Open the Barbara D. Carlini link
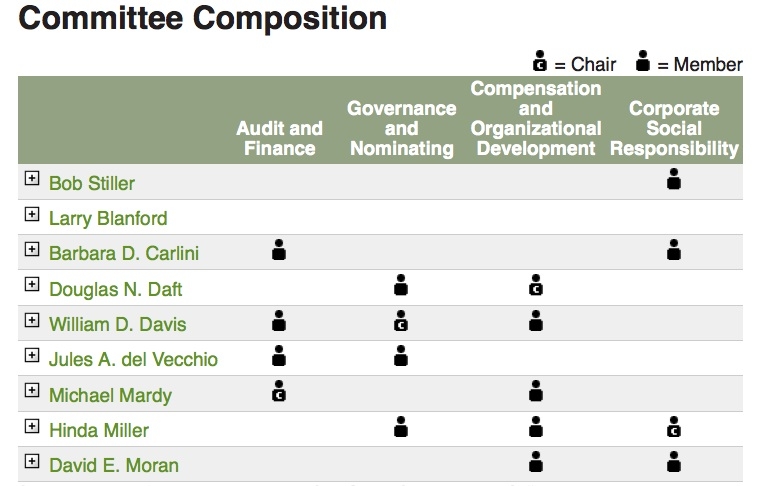The image size is (759, 486). tap(124, 254)
